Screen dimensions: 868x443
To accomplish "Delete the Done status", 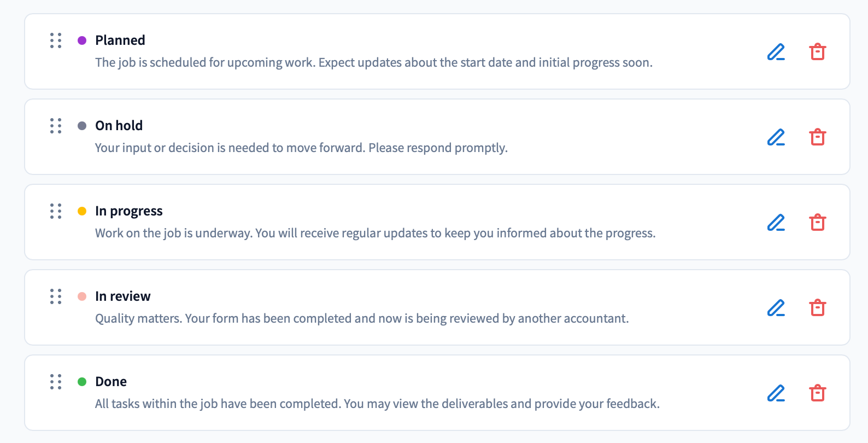I will pos(817,393).
